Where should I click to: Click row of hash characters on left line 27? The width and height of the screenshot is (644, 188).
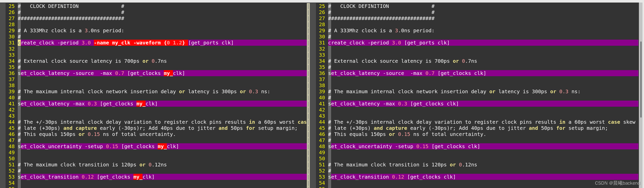[x=71, y=18]
